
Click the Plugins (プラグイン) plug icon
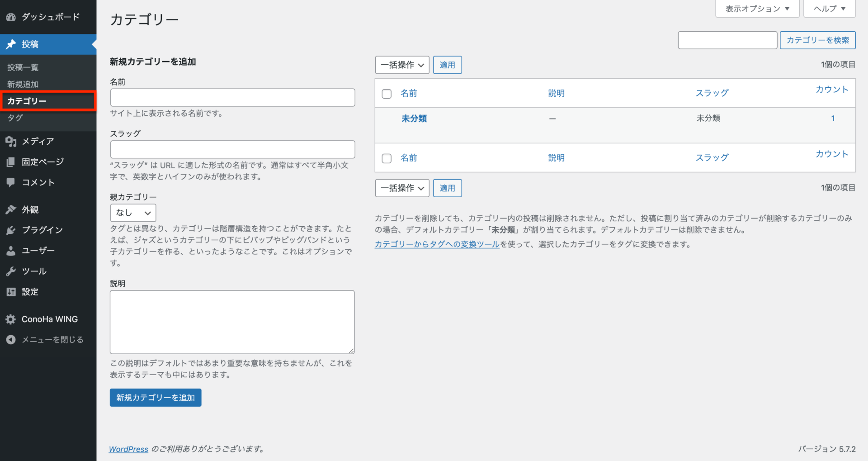click(11, 230)
